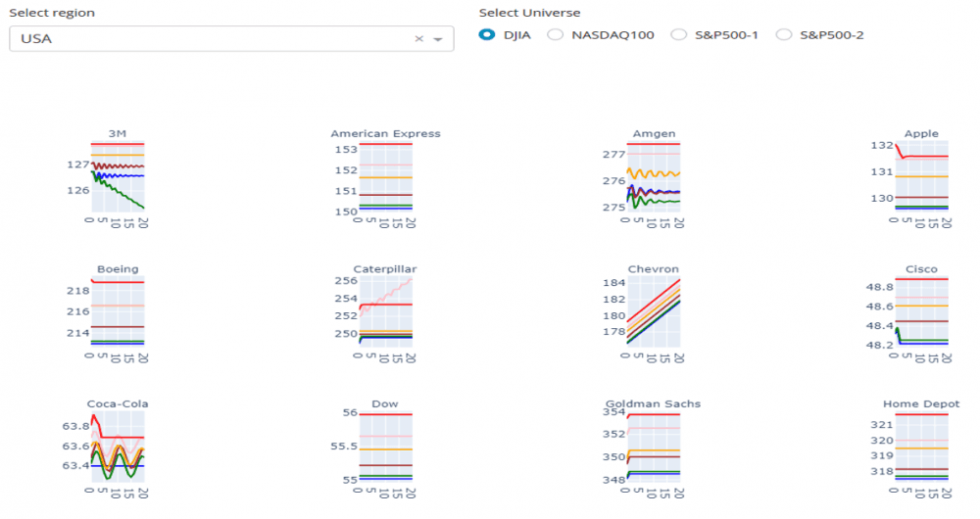Screen dimensions: 980x519
Task: Select the DJIA universe radio button
Action: point(487,35)
